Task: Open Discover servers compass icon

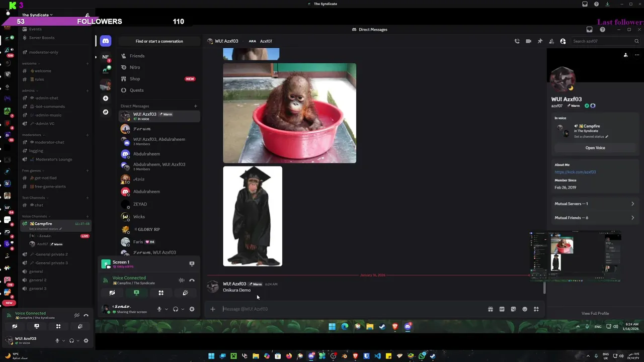Action: 105,112
